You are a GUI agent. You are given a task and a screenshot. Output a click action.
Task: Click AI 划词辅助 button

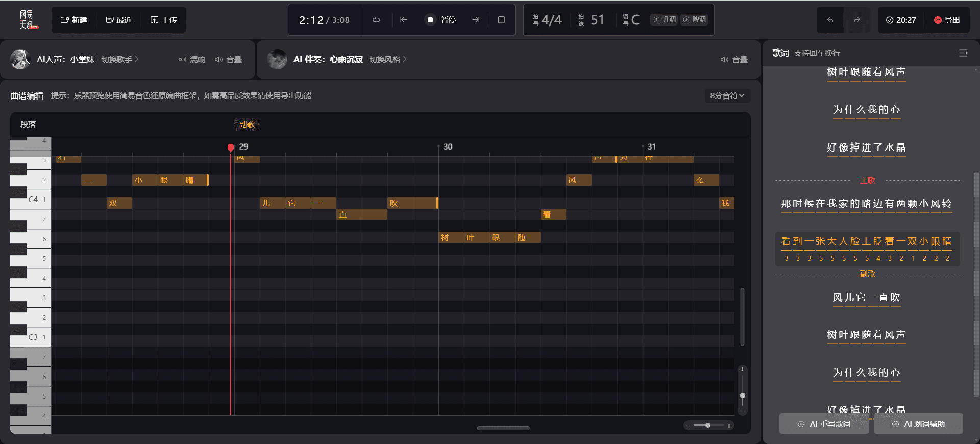918,424
